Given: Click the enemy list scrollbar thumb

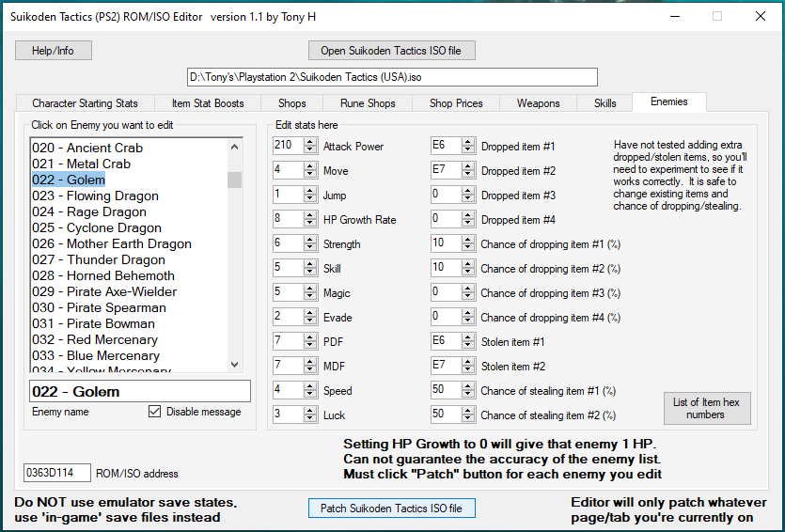Looking at the screenshot, I should coord(234,180).
